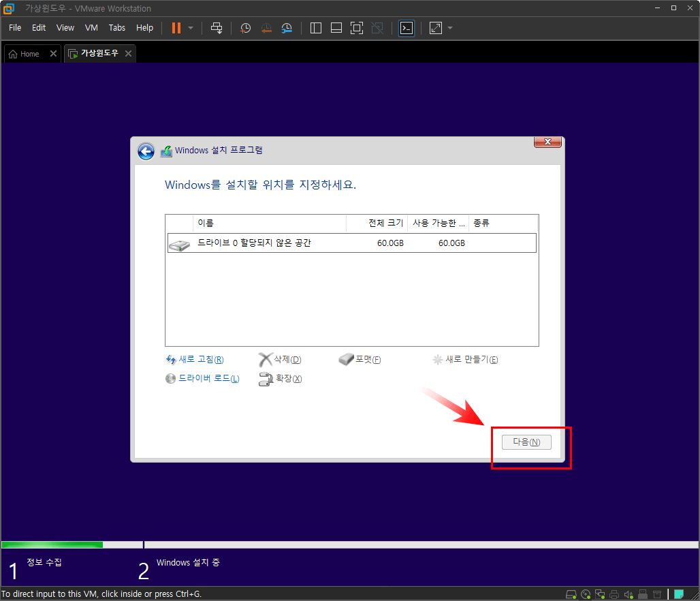The image size is (700, 601).
Task: Open the VM menu
Action: click(91, 28)
